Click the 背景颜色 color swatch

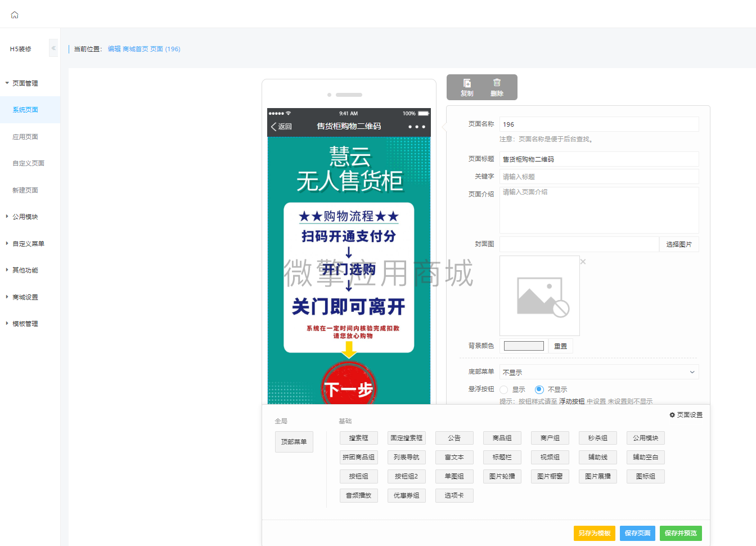(x=524, y=346)
